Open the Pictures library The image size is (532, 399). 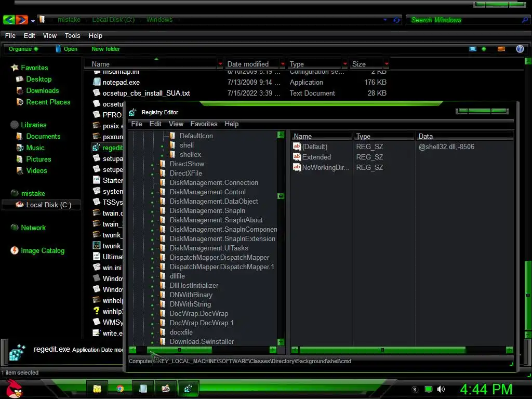coord(38,159)
